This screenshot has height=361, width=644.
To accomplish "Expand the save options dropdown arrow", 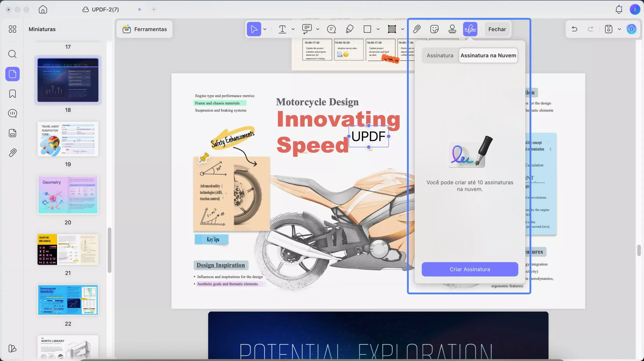I will pos(619,29).
